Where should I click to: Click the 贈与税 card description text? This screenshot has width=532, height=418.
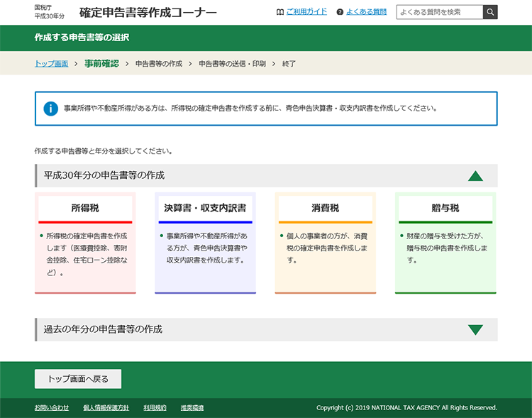(447, 248)
